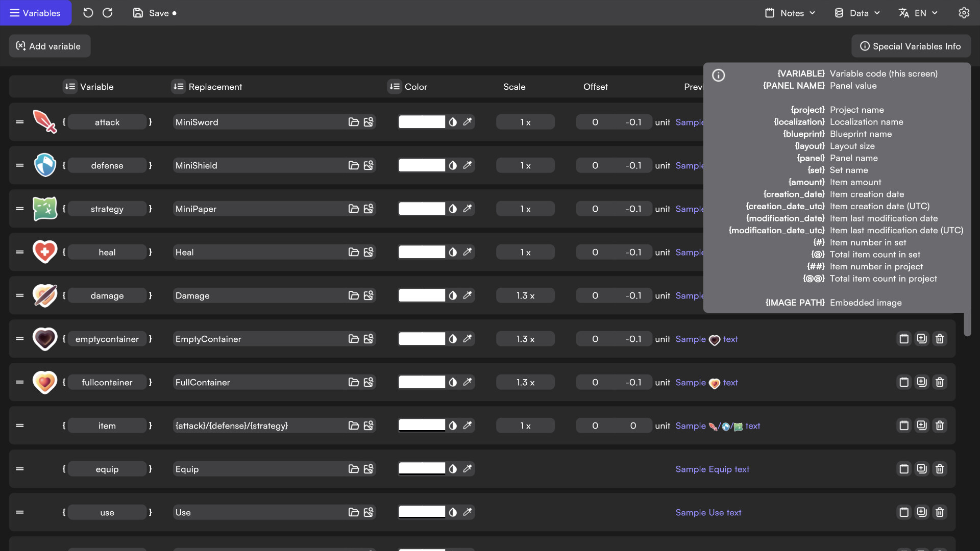The image size is (980, 551).
Task: Sort rows by the Variable column
Action: coord(69,87)
